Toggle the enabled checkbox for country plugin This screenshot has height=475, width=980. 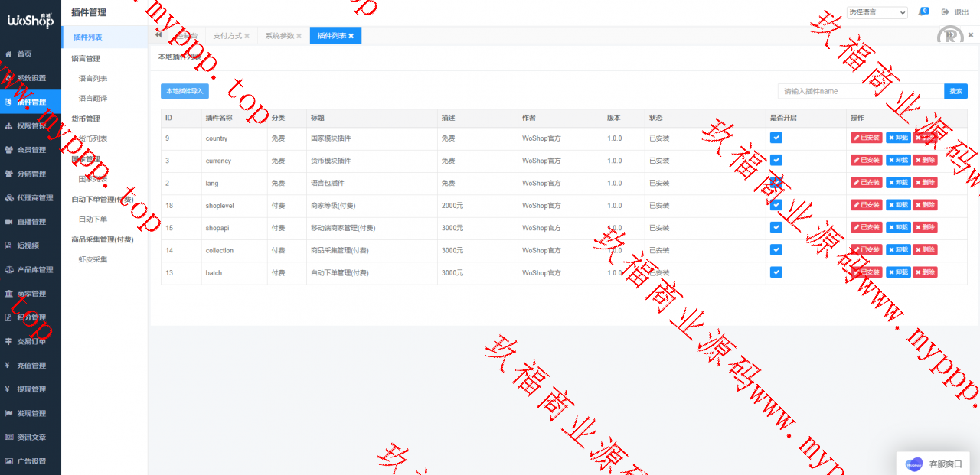coord(776,138)
